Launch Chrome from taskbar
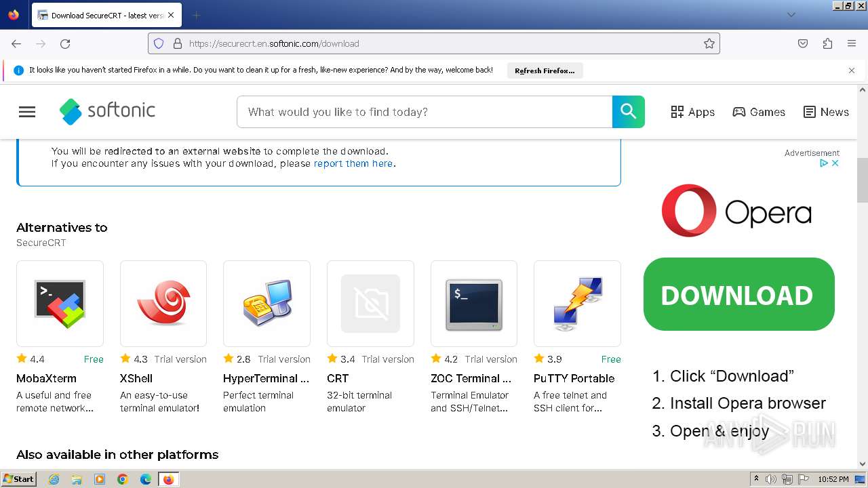 click(123, 479)
